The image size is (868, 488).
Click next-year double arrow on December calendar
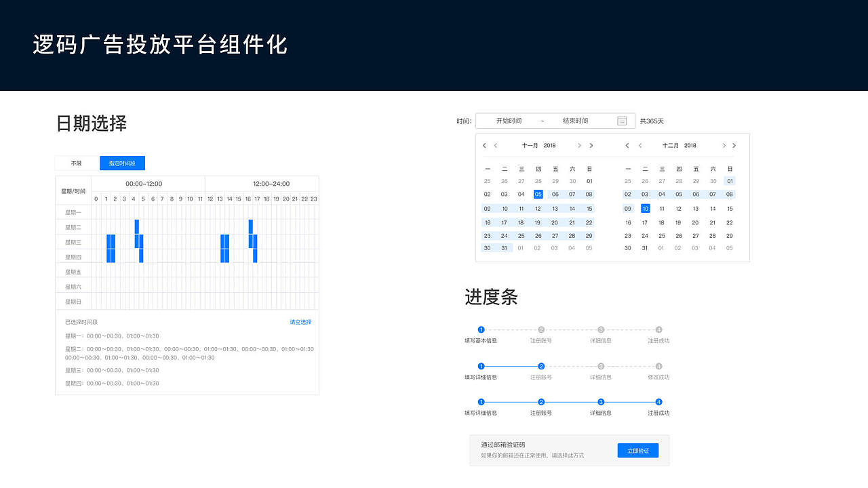pyautogui.click(x=734, y=145)
